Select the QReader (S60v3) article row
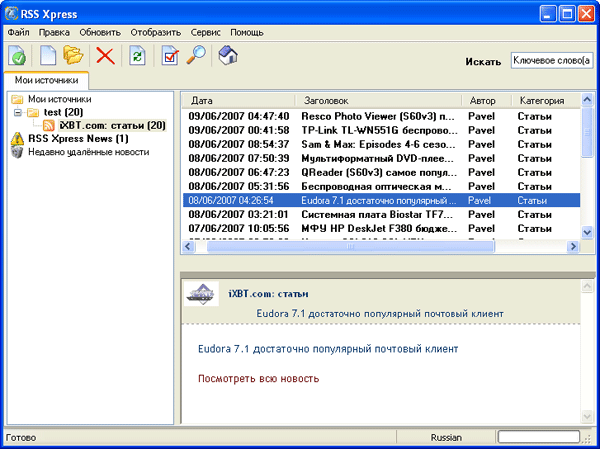 point(381,173)
